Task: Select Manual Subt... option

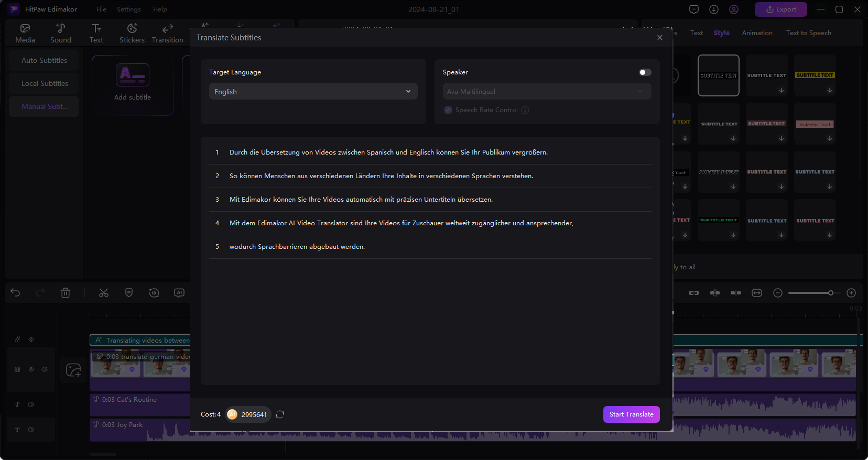Action: coord(44,106)
